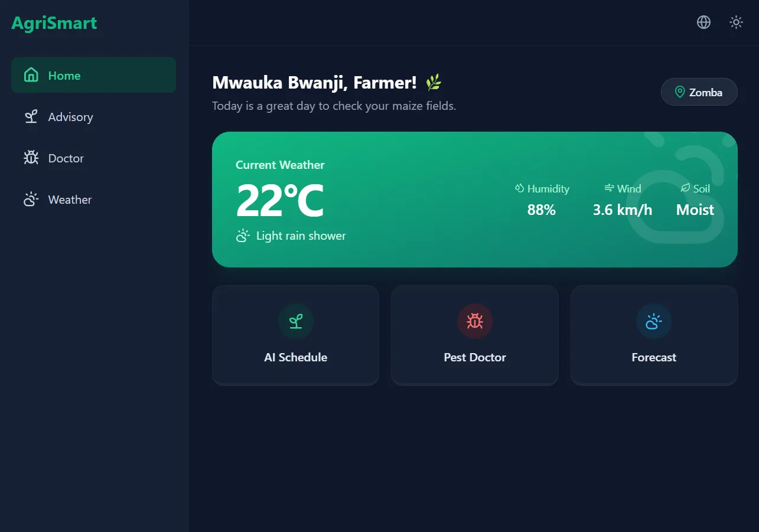Click the blue cloud icon above Forecast
The width and height of the screenshot is (759, 532).
(654, 321)
